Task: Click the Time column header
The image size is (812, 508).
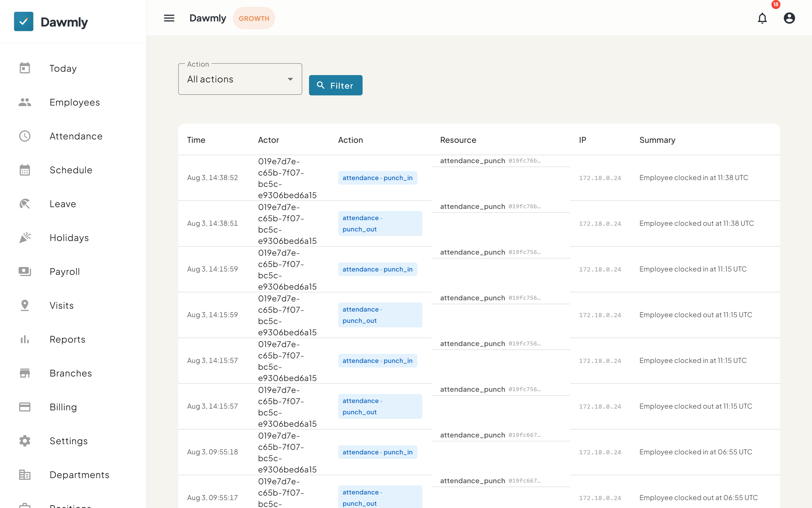Action: pyautogui.click(x=196, y=140)
